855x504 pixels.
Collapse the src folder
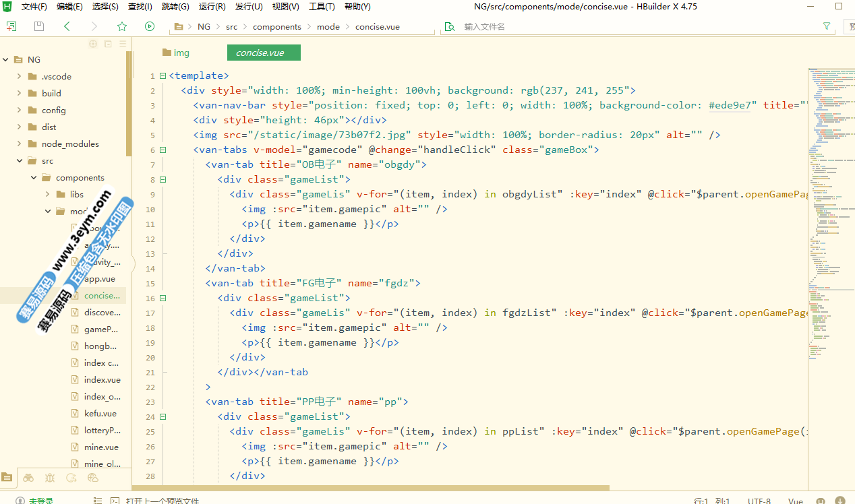pyautogui.click(x=20, y=161)
